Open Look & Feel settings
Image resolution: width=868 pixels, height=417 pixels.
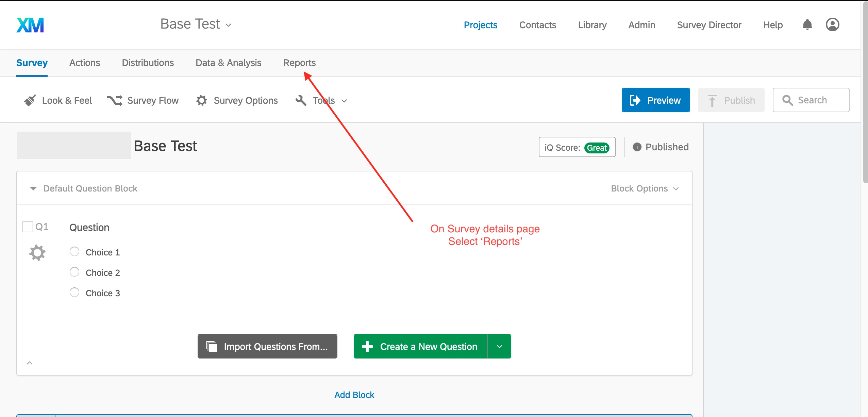click(58, 100)
